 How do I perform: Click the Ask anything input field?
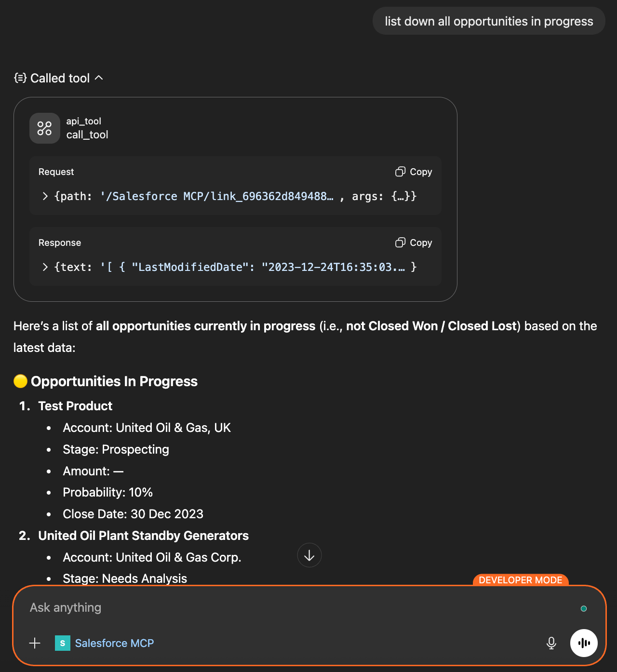pos(193,607)
